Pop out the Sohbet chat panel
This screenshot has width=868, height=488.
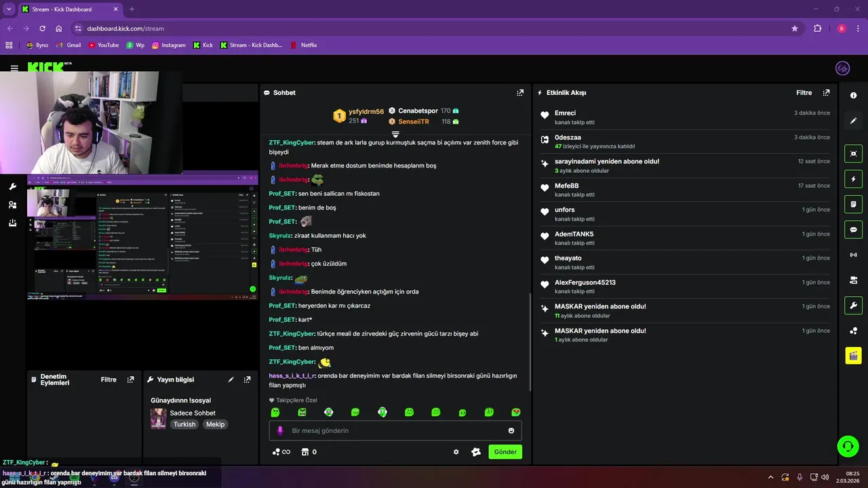point(520,93)
